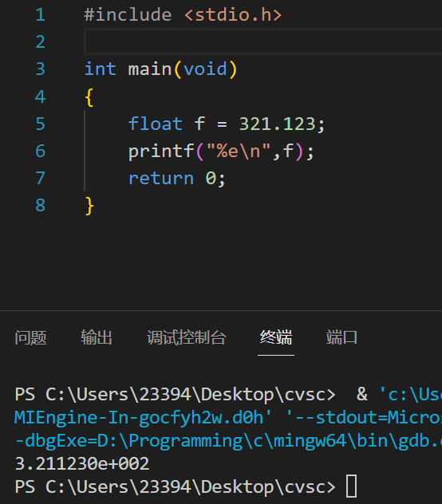The image size is (442, 504).
Task: Open the 问题 (Problems) panel tab
Action: click(31, 337)
